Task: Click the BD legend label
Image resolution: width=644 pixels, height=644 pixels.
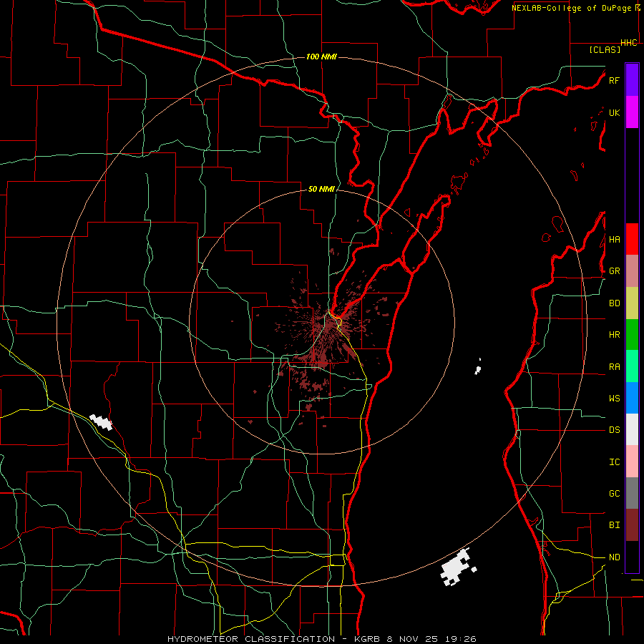Action: coord(614,303)
